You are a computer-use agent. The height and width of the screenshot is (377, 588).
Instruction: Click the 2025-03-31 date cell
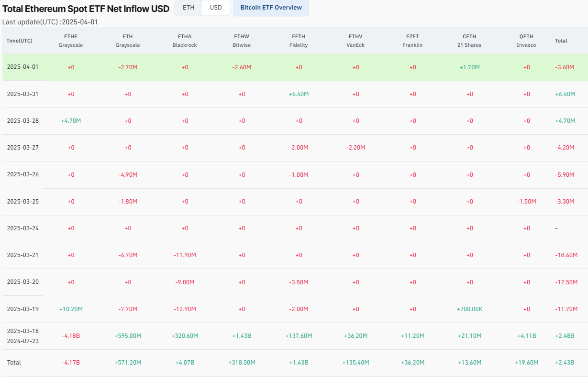point(22,94)
